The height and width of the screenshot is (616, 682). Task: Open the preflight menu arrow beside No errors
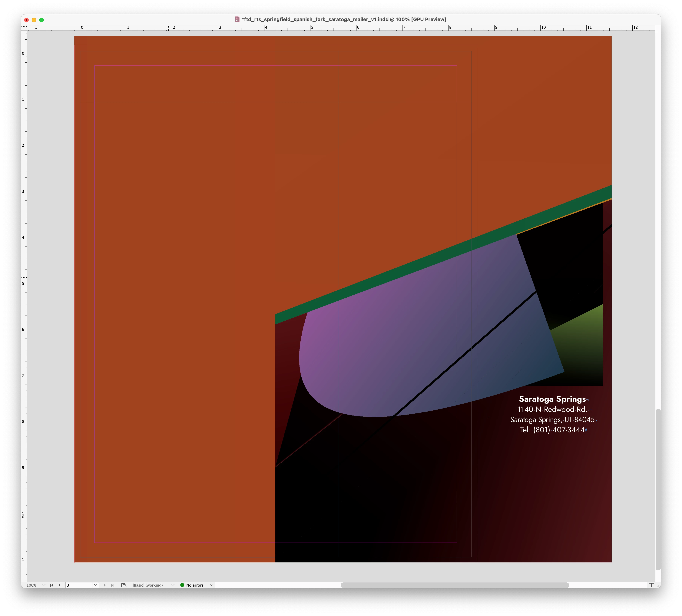pyautogui.click(x=211, y=585)
